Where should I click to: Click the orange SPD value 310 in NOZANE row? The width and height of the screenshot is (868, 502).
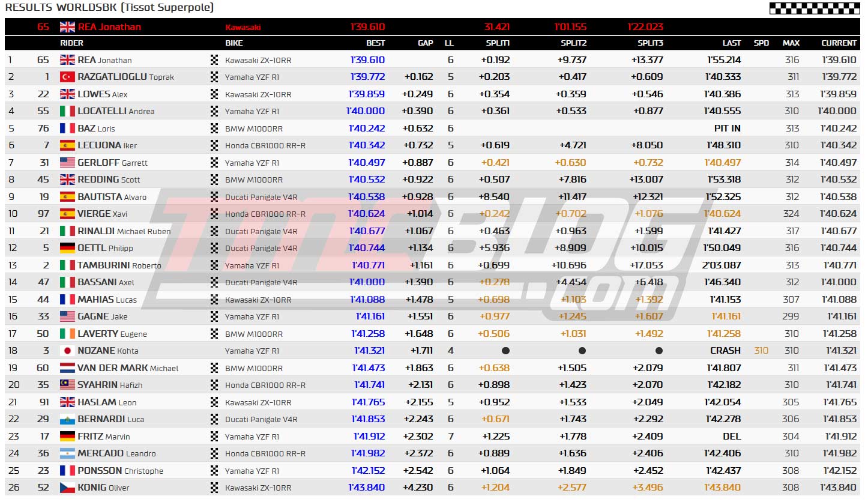761,351
